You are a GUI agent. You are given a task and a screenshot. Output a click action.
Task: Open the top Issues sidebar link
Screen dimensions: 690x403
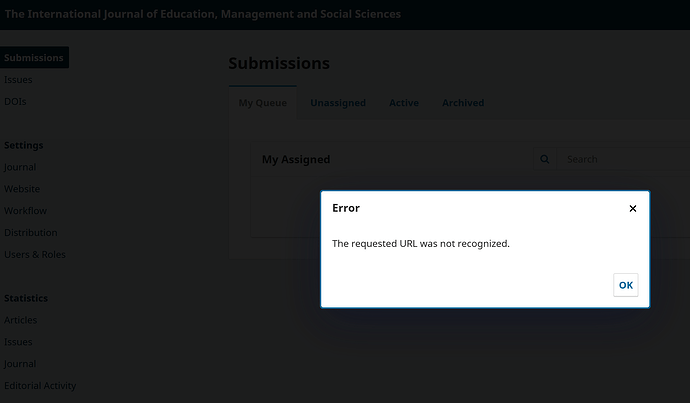[x=18, y=80]
